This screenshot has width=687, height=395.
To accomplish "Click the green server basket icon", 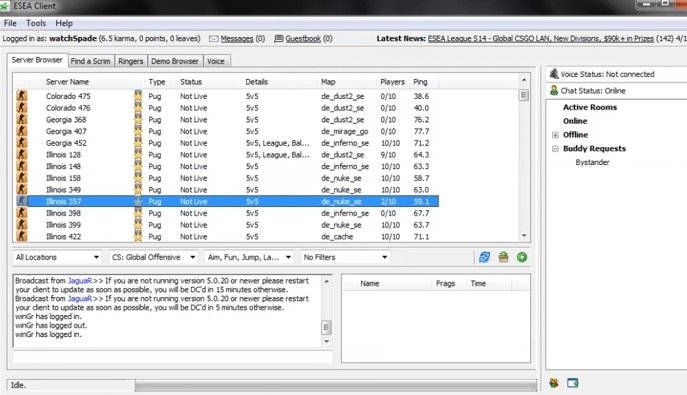I will [503, 257].
